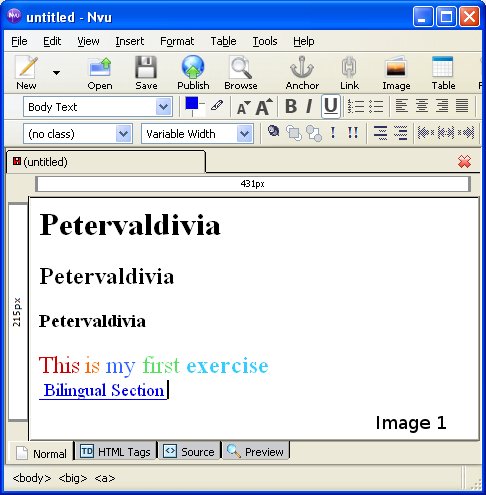Toggle Italic formatting
The height and width of the screenshot is (495, 486).
[x=309, y=106]
